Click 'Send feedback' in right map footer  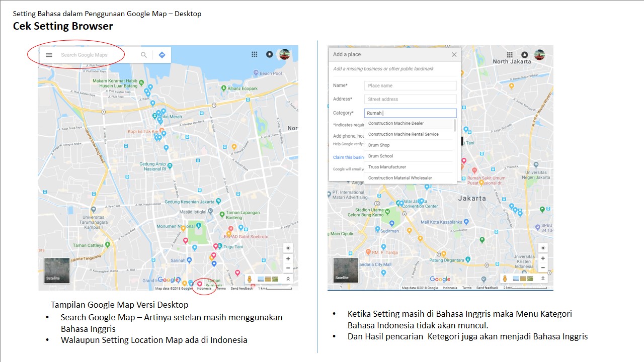[487, 288]
